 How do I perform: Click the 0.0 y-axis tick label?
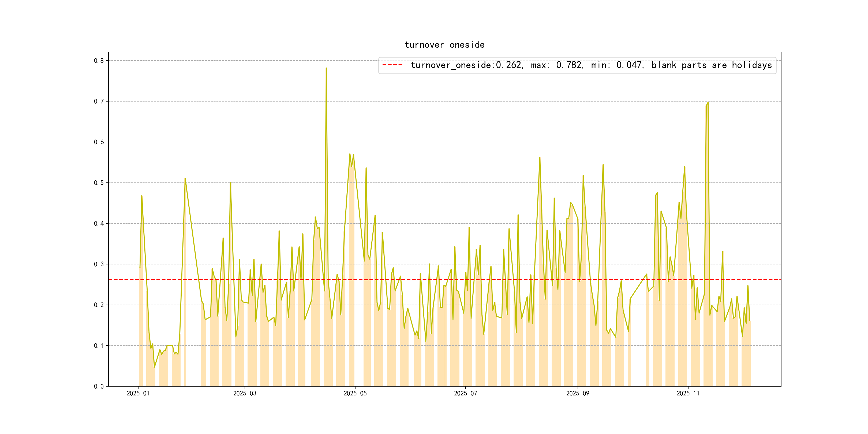[x=99, y=386]
